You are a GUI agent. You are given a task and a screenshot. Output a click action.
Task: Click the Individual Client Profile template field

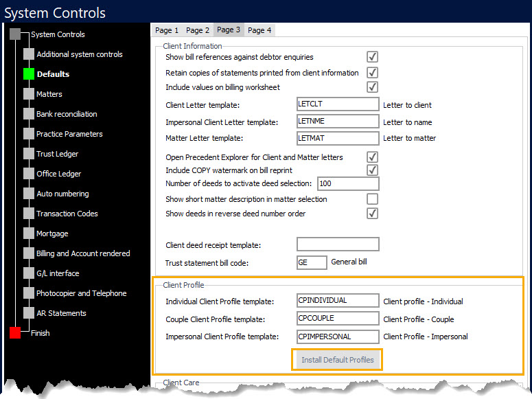tap(338, 301)
